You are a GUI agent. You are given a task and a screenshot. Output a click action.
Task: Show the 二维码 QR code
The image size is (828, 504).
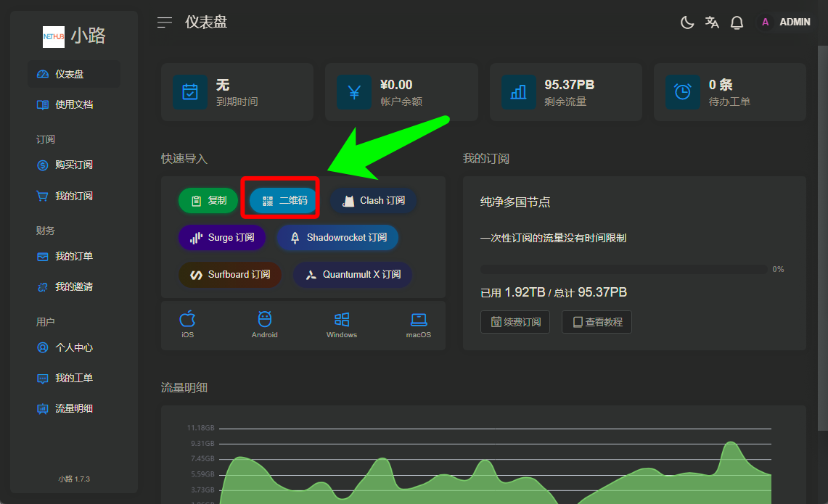click(x=284, y=201)
